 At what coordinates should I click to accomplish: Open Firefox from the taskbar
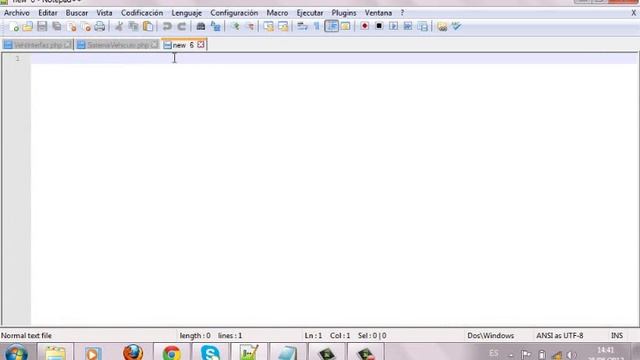pyautogui.click(x=133, y=352)
